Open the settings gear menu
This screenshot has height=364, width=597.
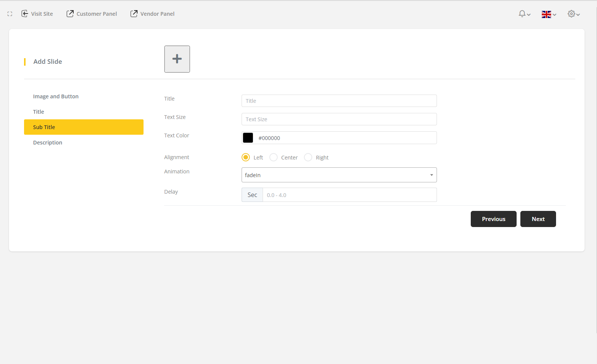click(x=571, y=14)
